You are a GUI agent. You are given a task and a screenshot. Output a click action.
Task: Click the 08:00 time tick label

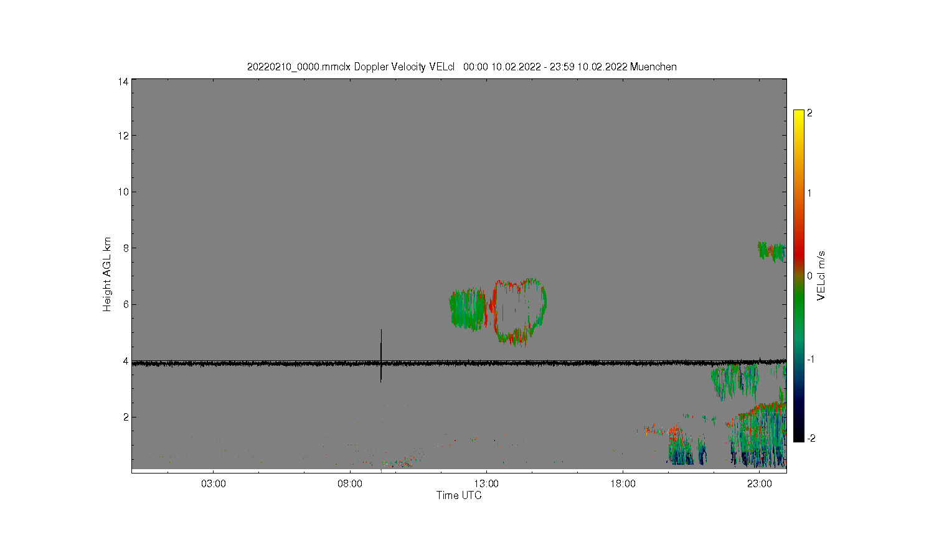(x=350, y=483)
